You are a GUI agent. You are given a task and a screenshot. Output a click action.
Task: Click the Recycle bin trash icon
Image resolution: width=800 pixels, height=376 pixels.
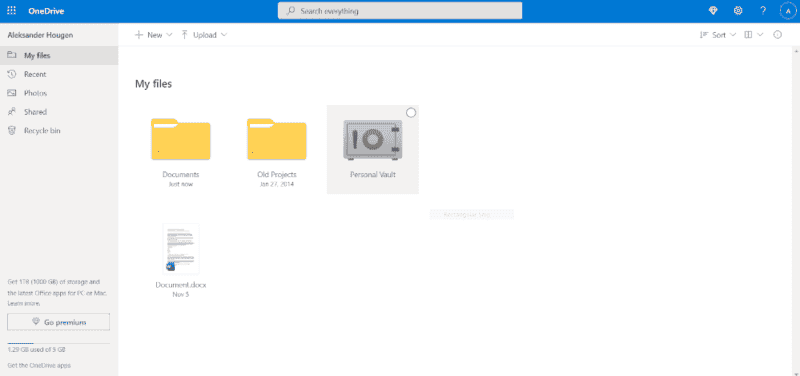pyautogui.click(x=12, y=131)
